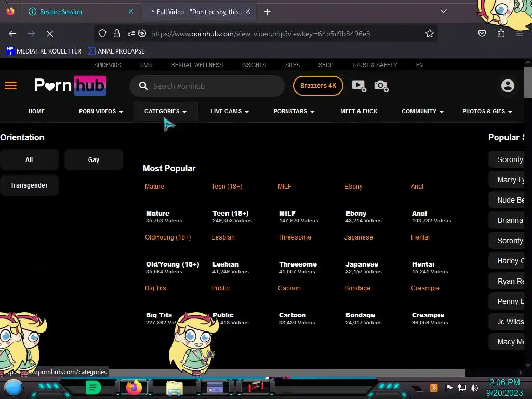The image size is (532, 399).
Task: Click the page vertical scrollbar thumb
Action: tap(528, 82)
